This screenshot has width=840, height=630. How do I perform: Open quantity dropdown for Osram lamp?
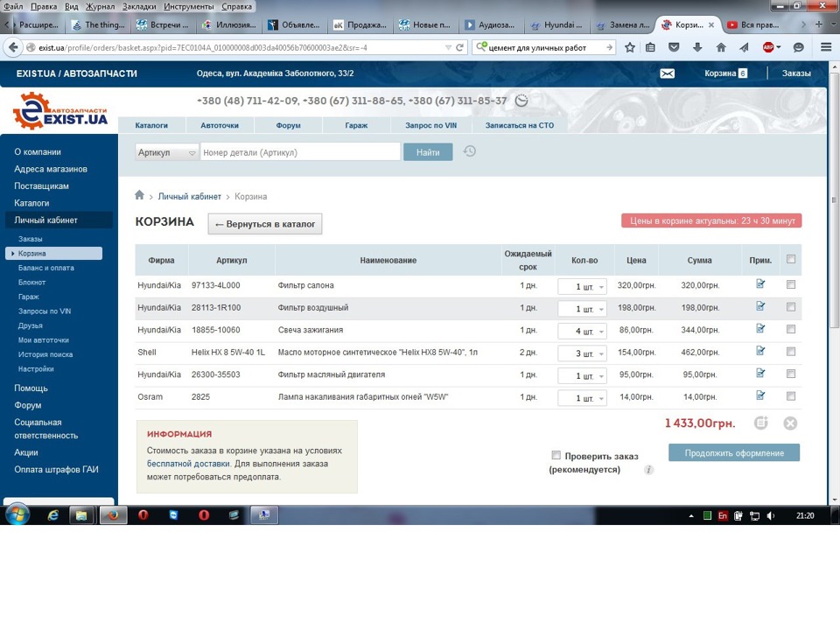pyautogui.click(x=582, y=399)
